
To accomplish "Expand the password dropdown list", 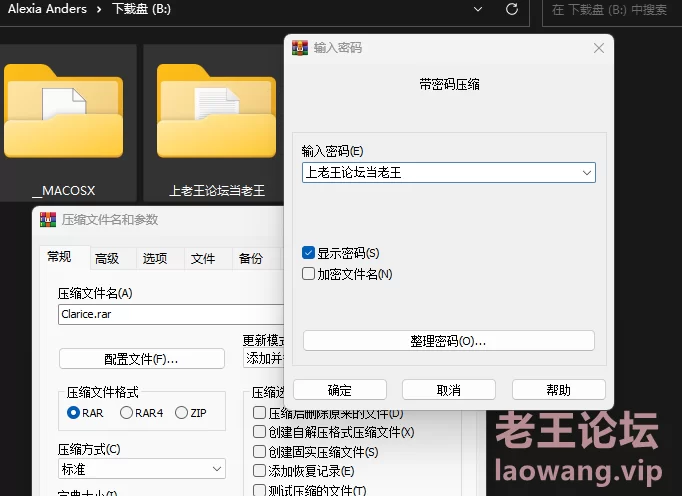I will 586,173.
